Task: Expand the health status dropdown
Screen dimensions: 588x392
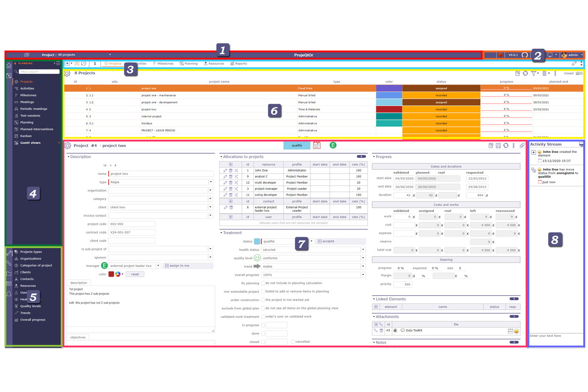Action: click(x=363, y=250)
